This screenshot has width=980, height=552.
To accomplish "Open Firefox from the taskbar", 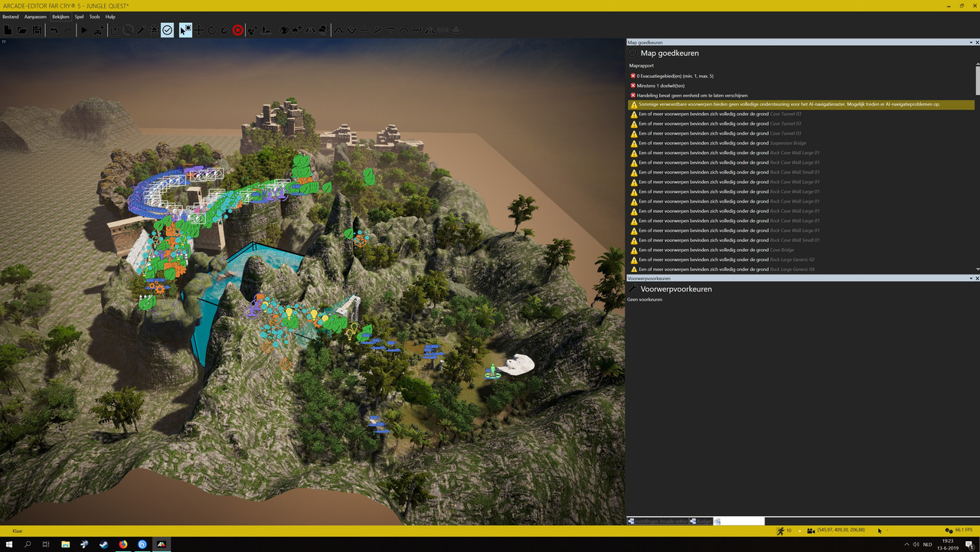I will pos(122,544).
